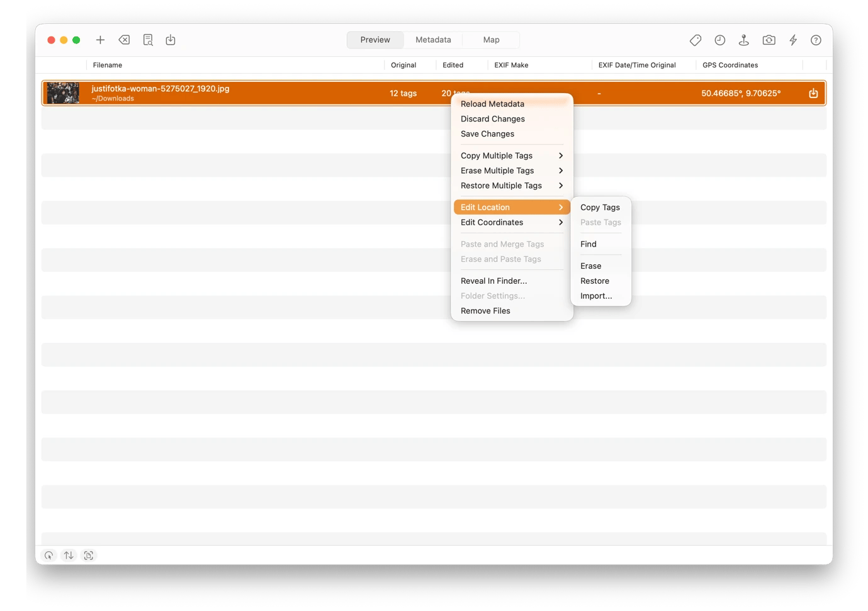The height and width of the screenshot is (611, 868).
Task: Switch to the Map tab
Action: tap(491, 40)
